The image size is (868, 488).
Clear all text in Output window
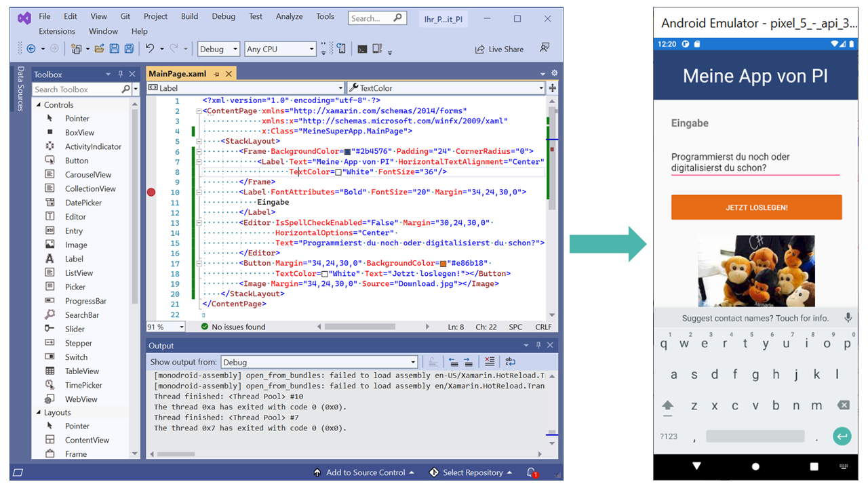(x=490, y=361)
